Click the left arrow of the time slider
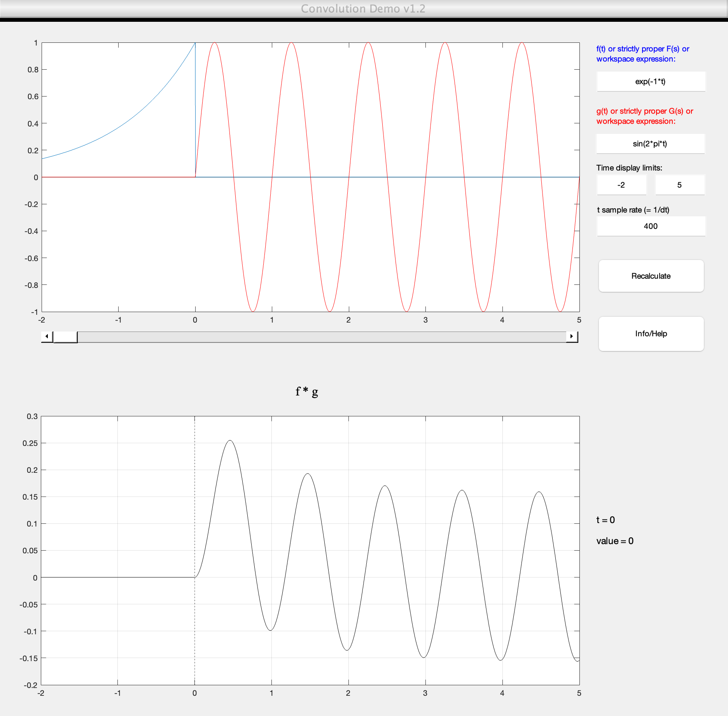Viewport: 728px width, 716px height. pos(46,336)
